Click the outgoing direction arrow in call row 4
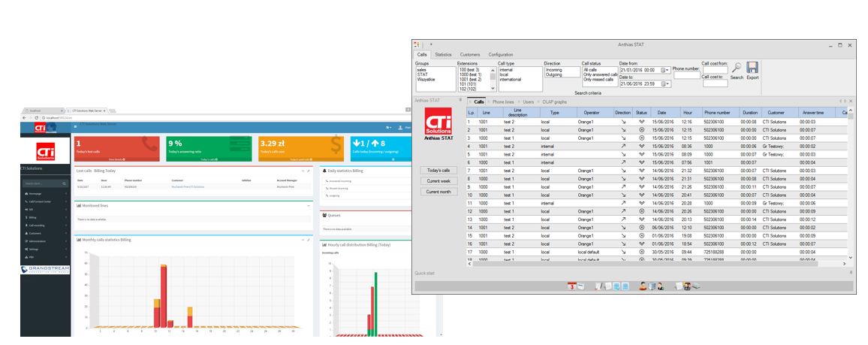 click(622, 147)
